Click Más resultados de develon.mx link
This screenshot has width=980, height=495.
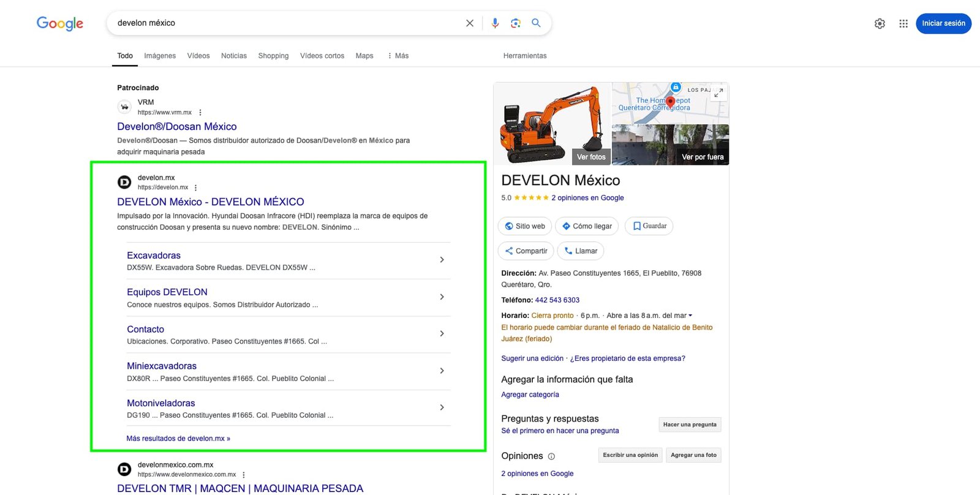(x=178, y=439)
